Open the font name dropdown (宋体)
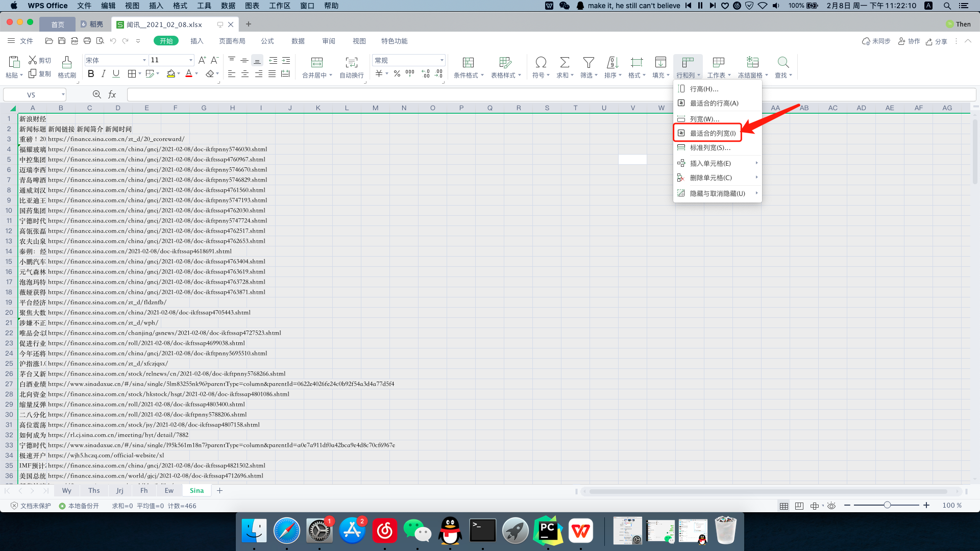Screen dimensions: 980x551 click(x=144, y=60)
